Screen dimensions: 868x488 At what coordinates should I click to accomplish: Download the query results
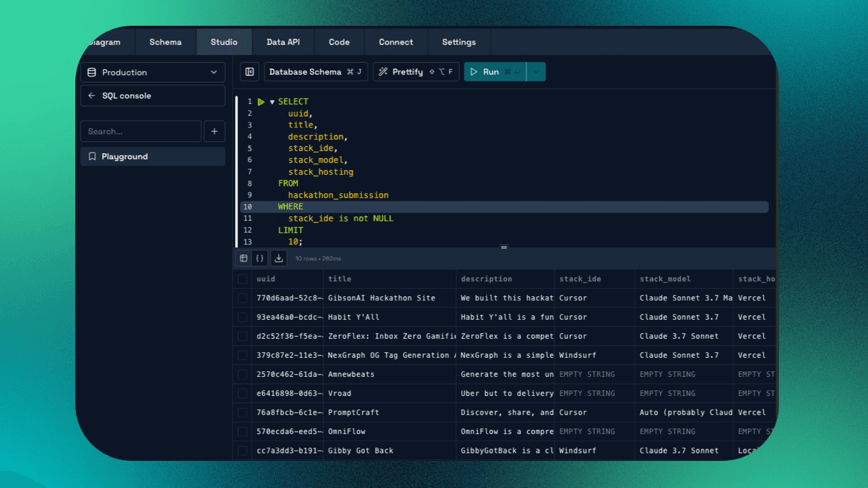(278, 258)
